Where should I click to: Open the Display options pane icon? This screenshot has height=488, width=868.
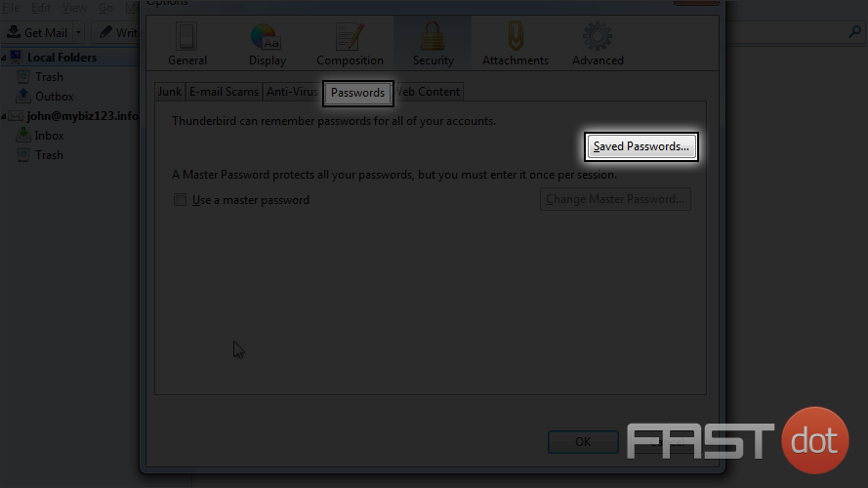(267, 36)
